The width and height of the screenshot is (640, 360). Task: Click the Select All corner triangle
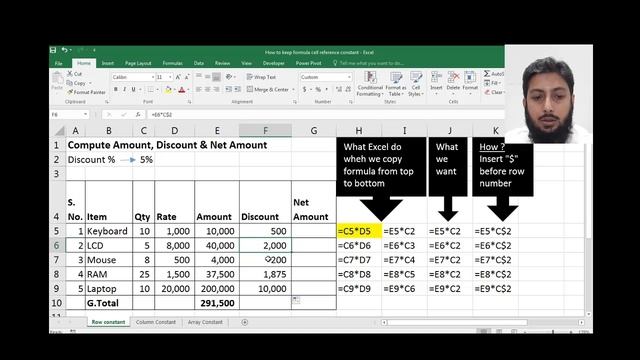(x=60, y=131)
